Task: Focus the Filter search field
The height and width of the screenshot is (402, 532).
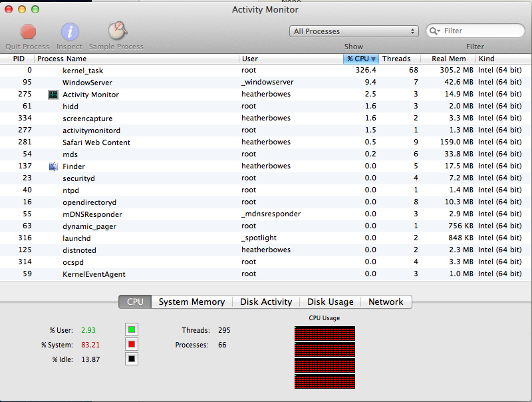Action: pyautogui.click(x=475, y=31)
